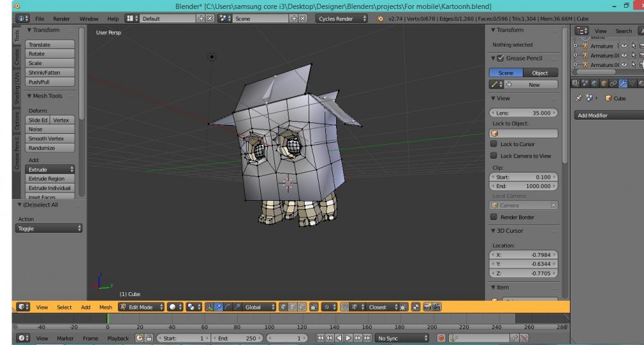
Task: Open the Mesh menu in viewport header
Action: click(x=106, y=308)
